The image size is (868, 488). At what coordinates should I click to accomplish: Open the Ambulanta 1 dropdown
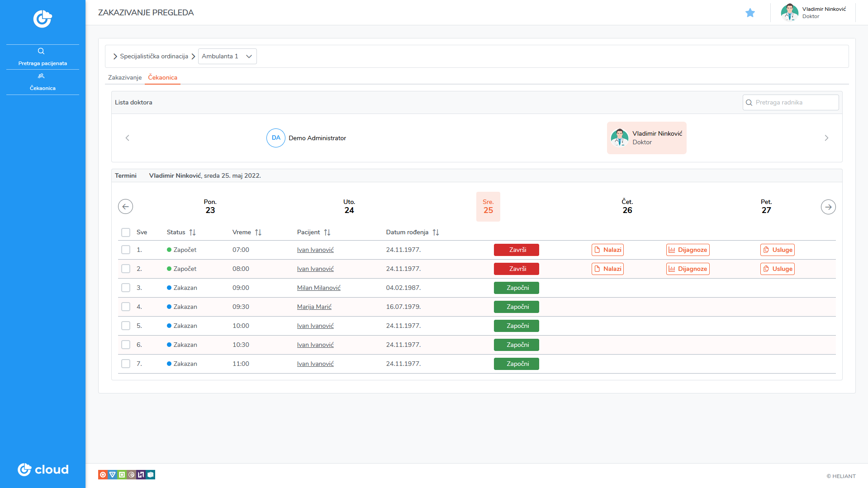coord(227,57)
